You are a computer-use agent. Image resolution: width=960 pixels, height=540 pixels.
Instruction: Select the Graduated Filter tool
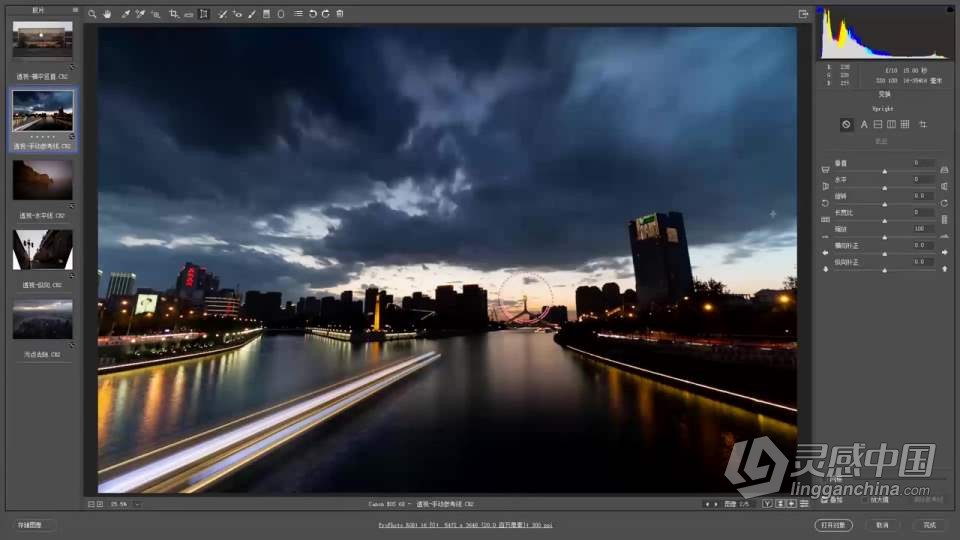(266, 13)
